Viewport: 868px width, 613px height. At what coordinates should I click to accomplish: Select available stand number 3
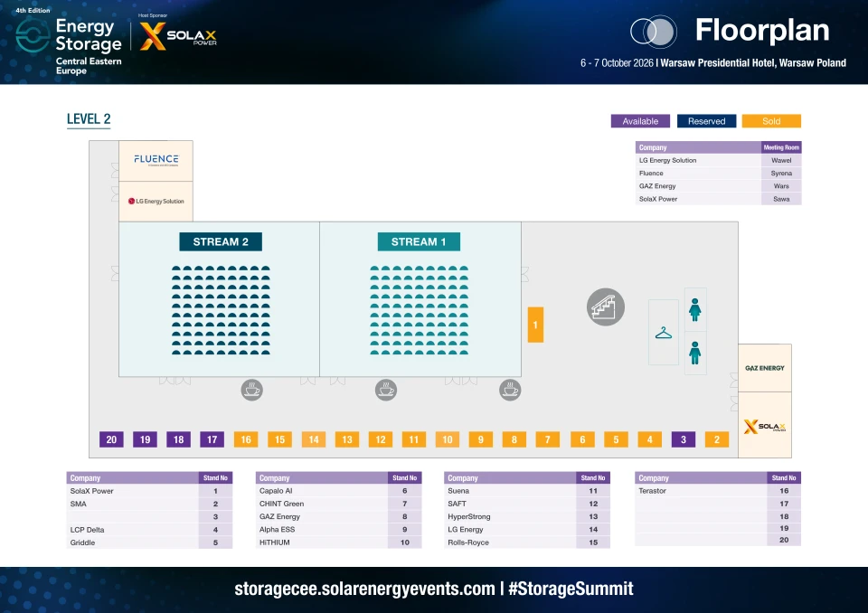pos(684,439)
